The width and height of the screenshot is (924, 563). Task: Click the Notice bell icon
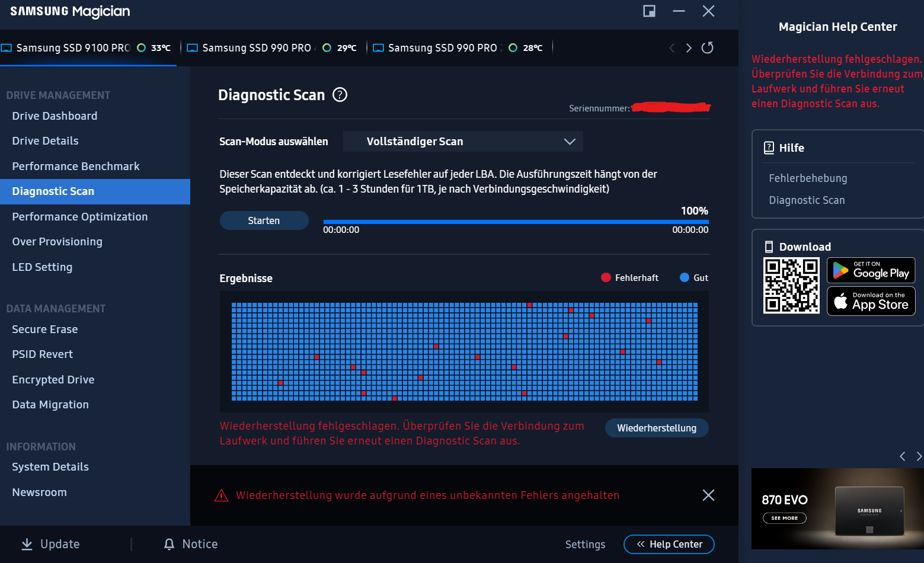pos(170,544)
